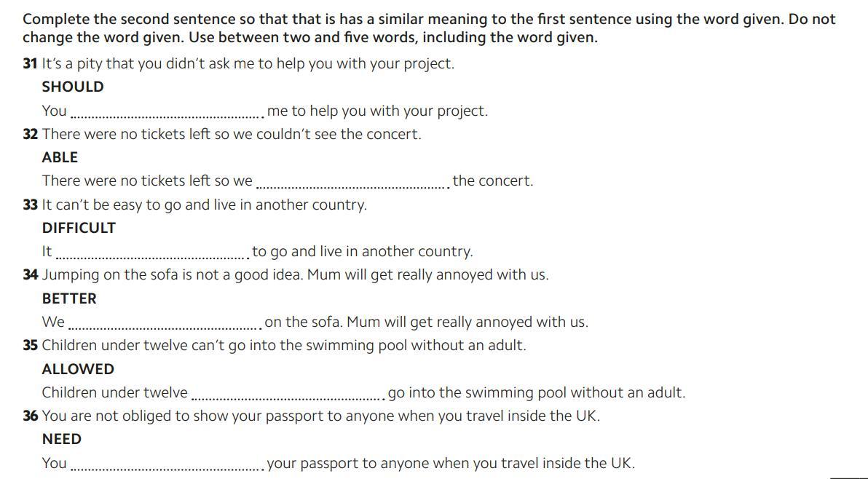Click the keyword SHOULD
This screenshot has width=868, height=479.
[73, 87]
